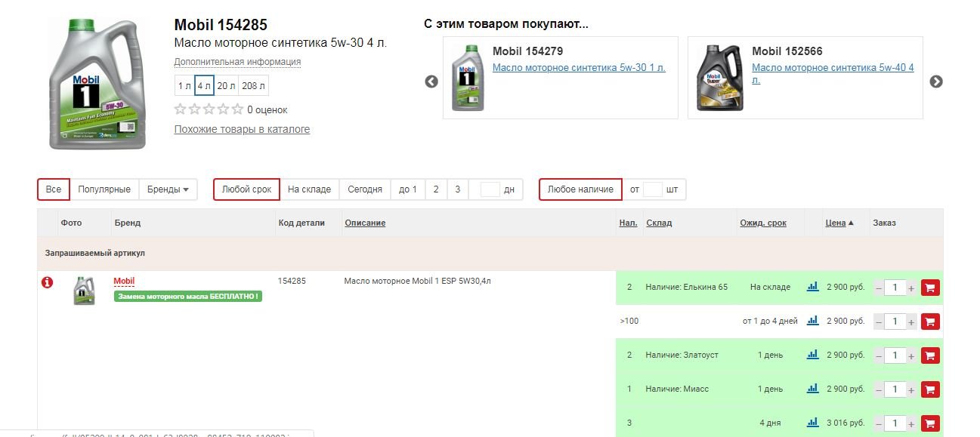Viewport: 980px width, 437px height.
Task: Rate the product with the first star
Action: pyautogui.click(x=181, y=109)
